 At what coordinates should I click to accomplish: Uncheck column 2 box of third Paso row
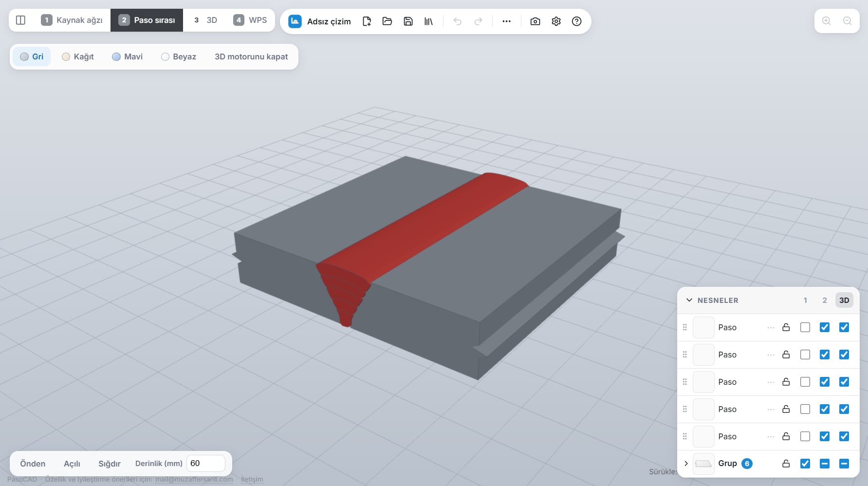coord(825,382)
